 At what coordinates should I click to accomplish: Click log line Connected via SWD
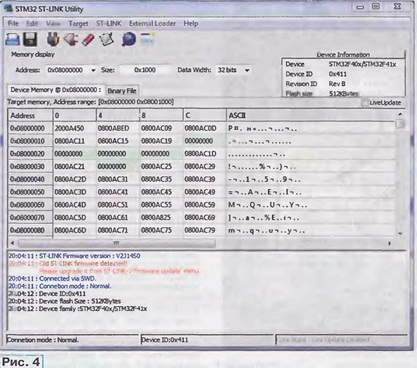tap(52, 278)
